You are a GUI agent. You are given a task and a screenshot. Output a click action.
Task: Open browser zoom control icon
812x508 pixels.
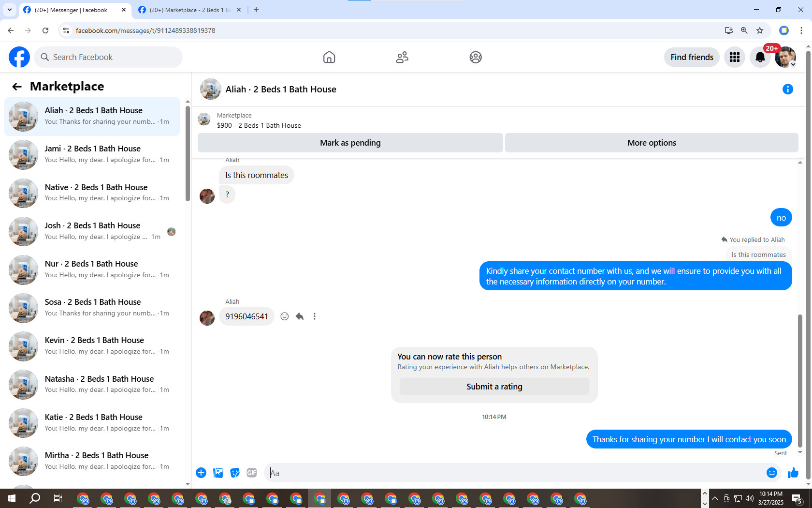[x=744, y=30]
